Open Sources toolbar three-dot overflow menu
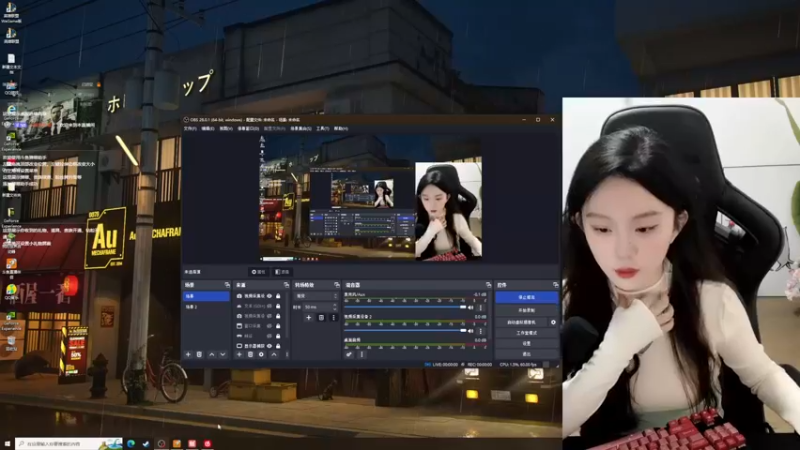 pyautogui.click(x=287, y=354)
